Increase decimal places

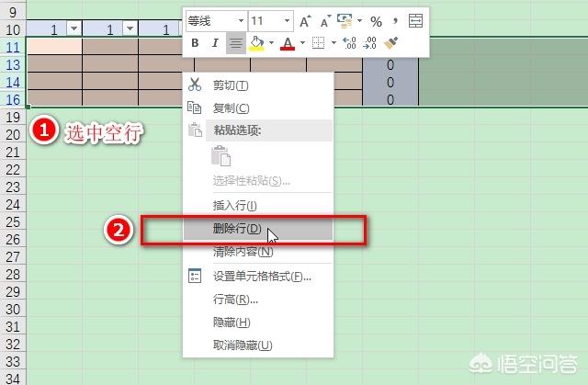point(349,43)
